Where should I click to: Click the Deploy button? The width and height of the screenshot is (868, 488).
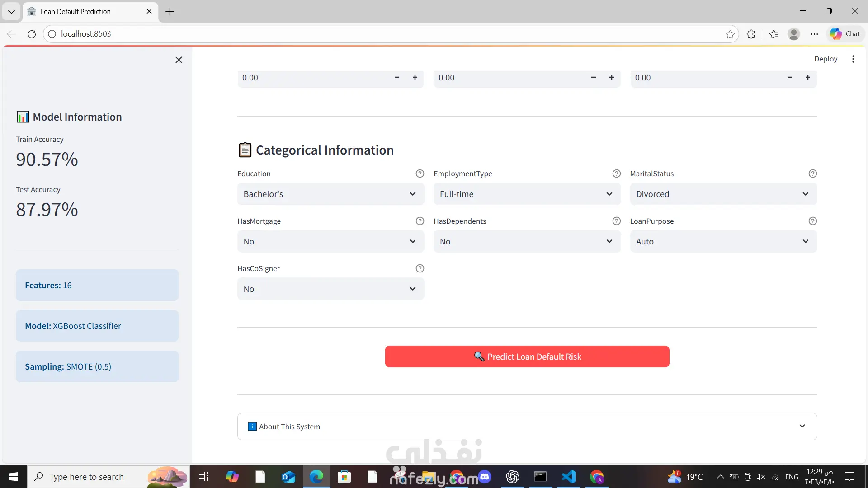[826, 59]
